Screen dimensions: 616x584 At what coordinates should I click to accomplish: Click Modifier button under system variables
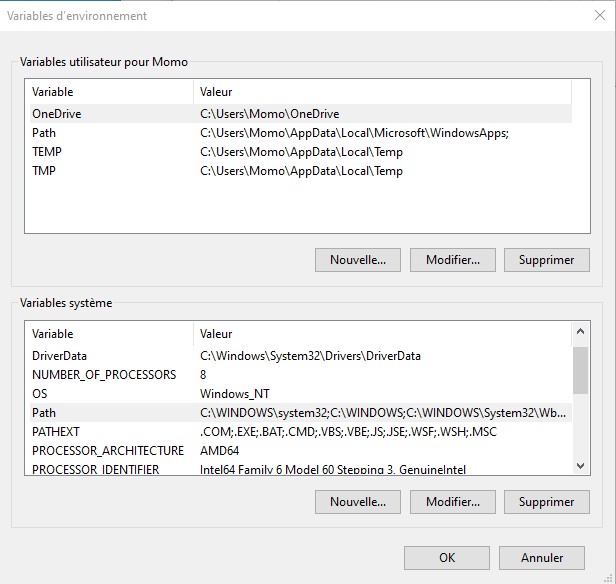[x=453, y=502]
